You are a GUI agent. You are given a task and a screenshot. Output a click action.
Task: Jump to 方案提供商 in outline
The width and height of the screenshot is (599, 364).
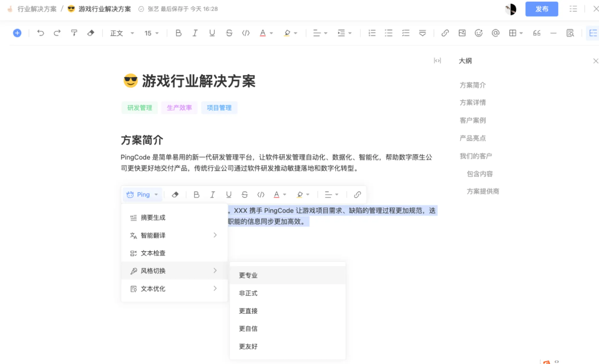(483, 191)
